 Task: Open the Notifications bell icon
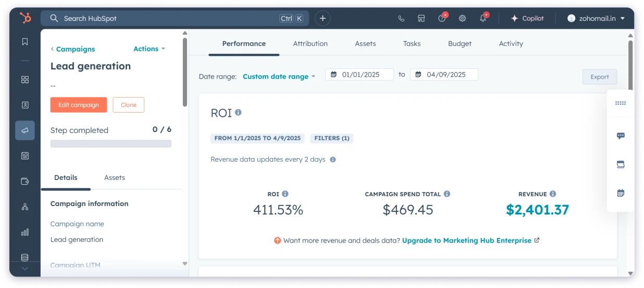pyautogui.click(x=483, y=18)
